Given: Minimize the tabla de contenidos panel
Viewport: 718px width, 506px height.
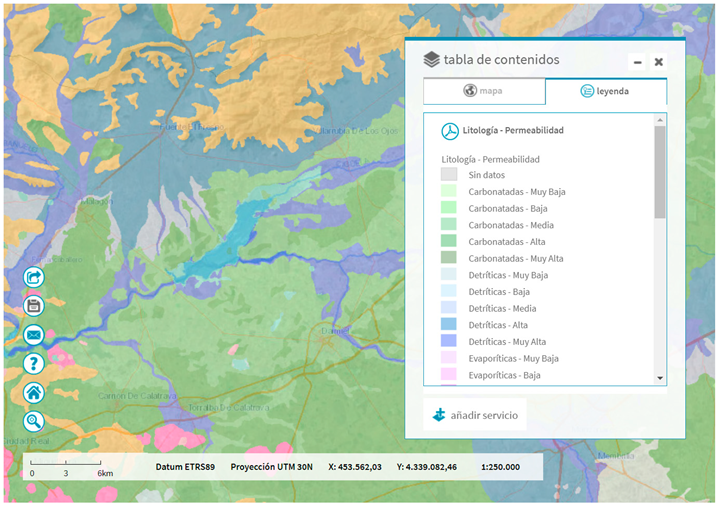Looking at the screenshot, I should [x=637, y=62].
